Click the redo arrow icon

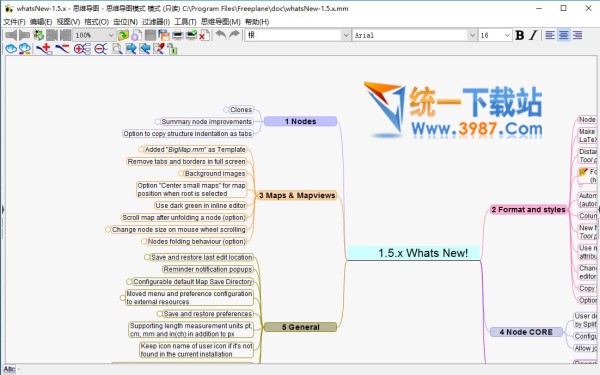point(234,35)
